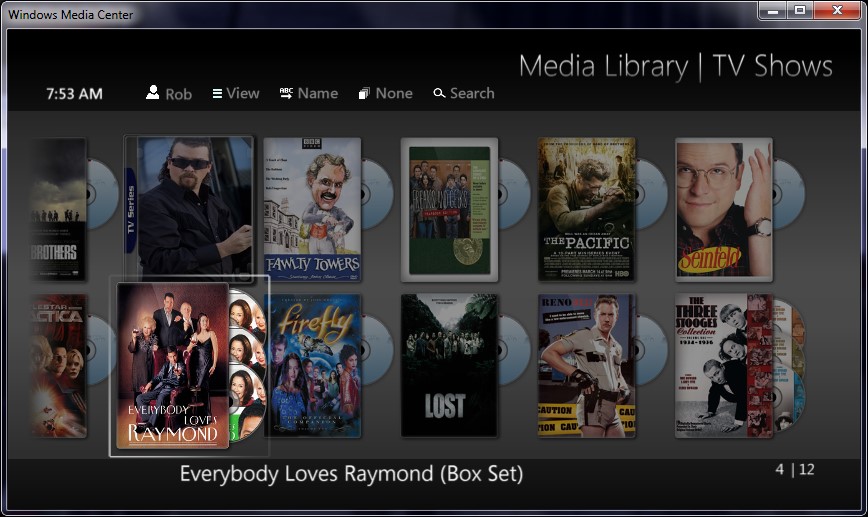Image resolution: width=868 pixels, height=517 pixels.
Task: Change sort order using the Name button
Action: (x=309, y=93)
